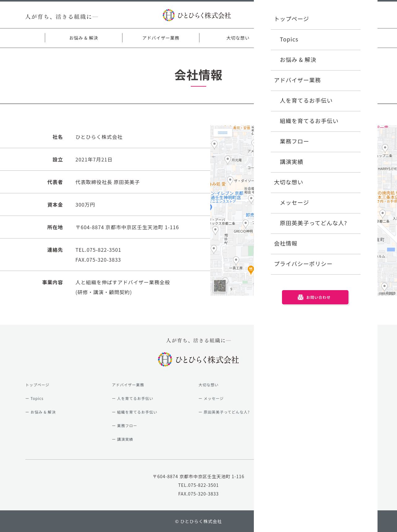Click the orange restaurant pin on the map
The height and width of the screenshot is (532, 397).
point(251,270)
